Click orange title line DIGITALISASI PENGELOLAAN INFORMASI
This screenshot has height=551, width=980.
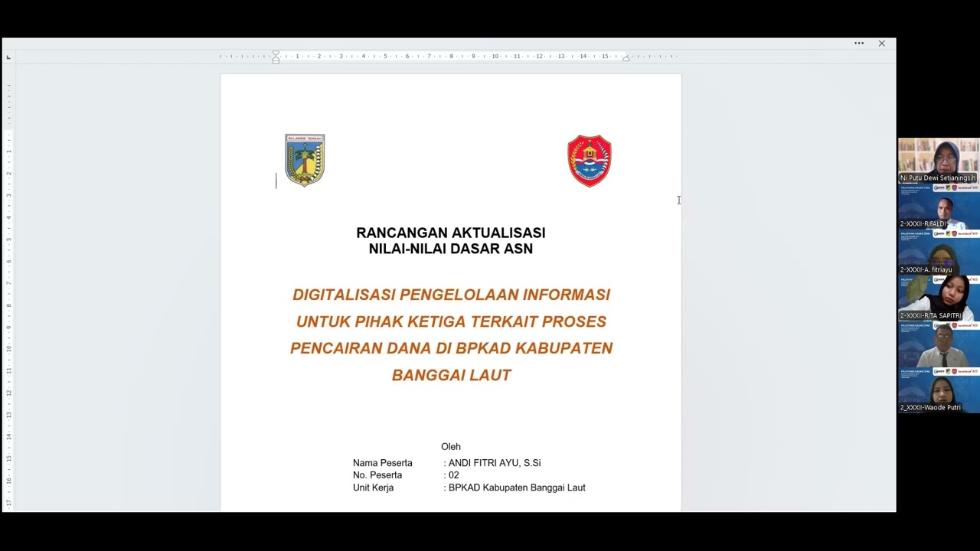[x=451, y=295]
